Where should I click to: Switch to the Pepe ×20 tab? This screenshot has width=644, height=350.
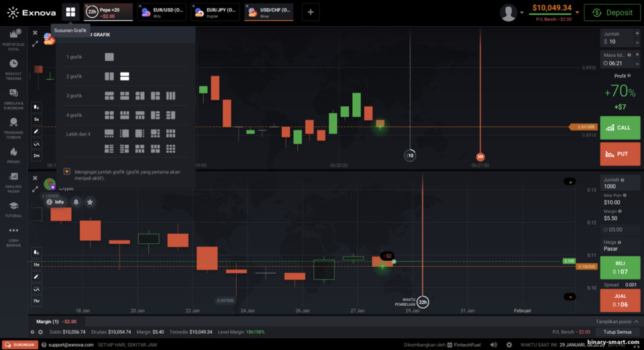[109, 12]
